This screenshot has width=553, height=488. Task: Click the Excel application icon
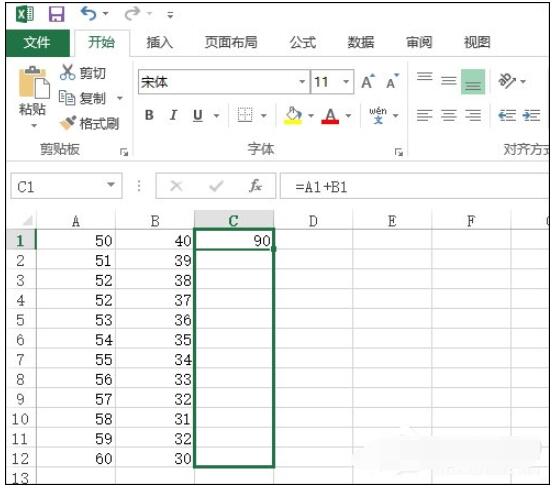coord(25,14)
